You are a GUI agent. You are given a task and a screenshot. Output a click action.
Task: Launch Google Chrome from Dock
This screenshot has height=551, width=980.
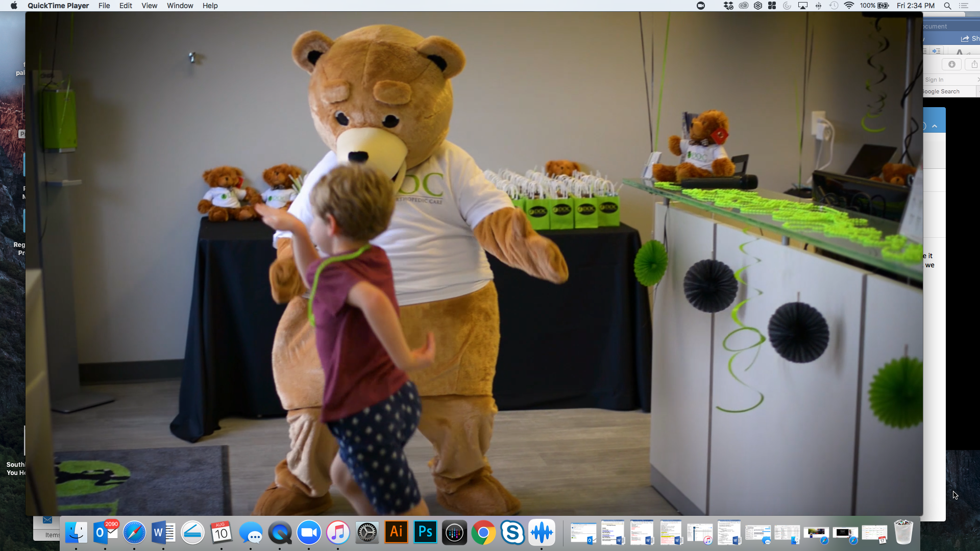point(483,533)
